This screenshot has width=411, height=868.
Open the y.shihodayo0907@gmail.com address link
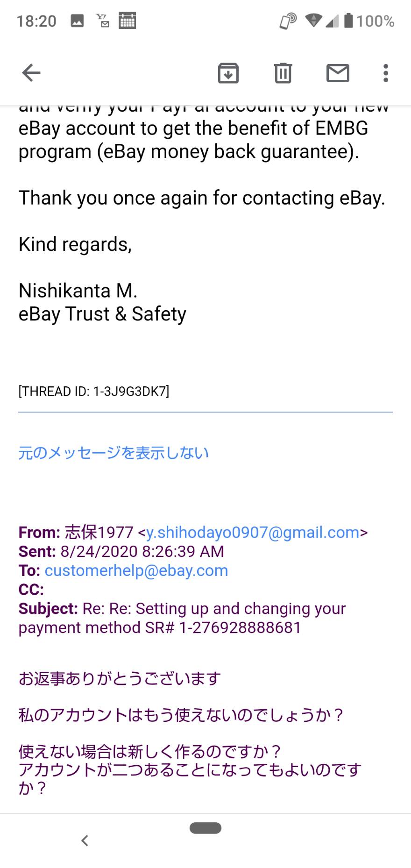pos(253,532)
